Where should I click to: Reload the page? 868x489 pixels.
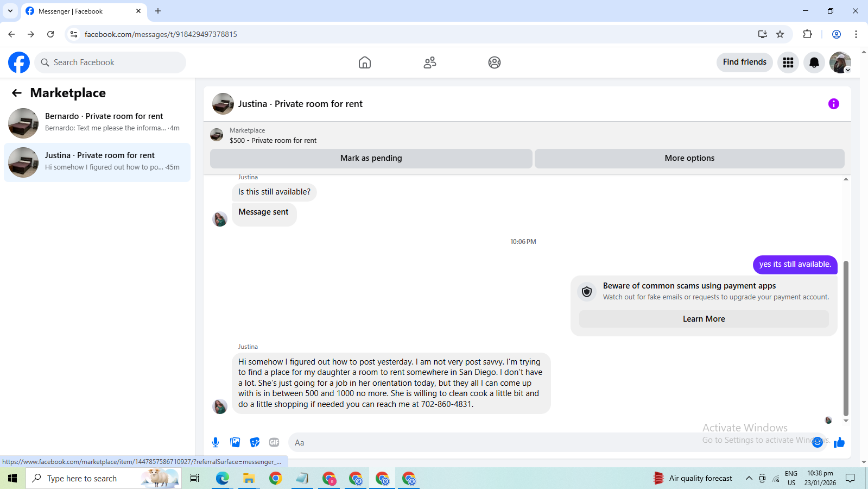50,34
